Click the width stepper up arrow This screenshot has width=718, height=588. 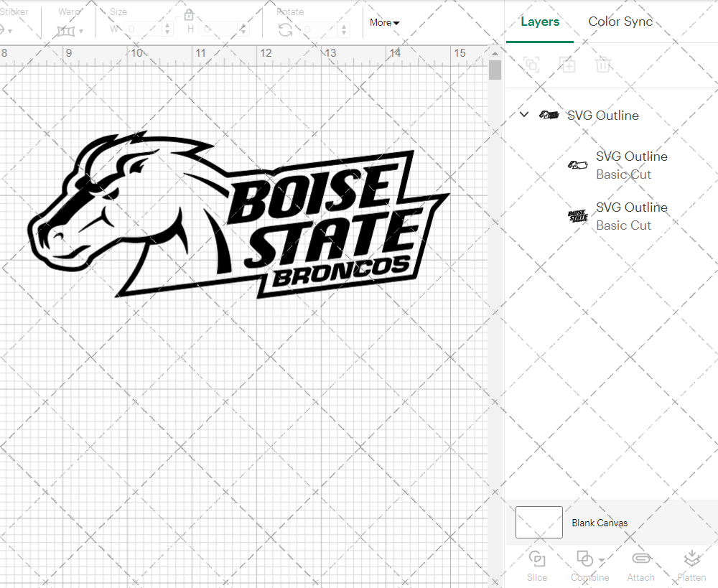point(167,27)
